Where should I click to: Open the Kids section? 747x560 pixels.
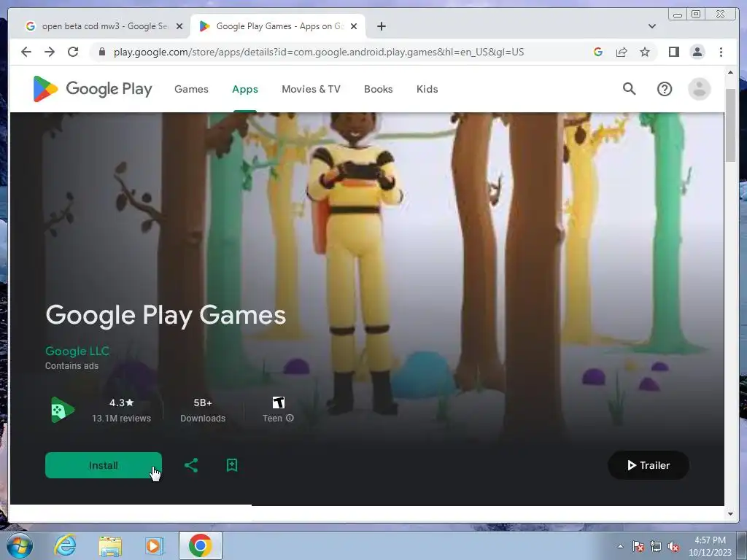click(x=427, y=89)
